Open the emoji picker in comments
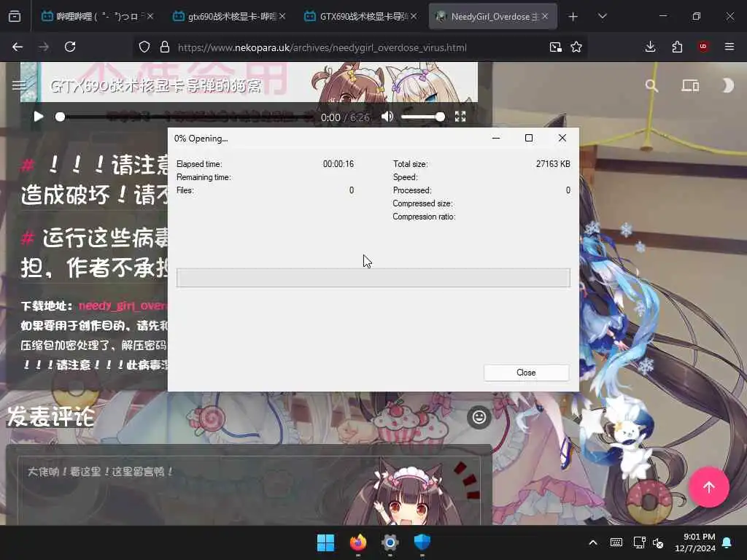This screenshot has height=560, width=747. (x=479, y=418)
